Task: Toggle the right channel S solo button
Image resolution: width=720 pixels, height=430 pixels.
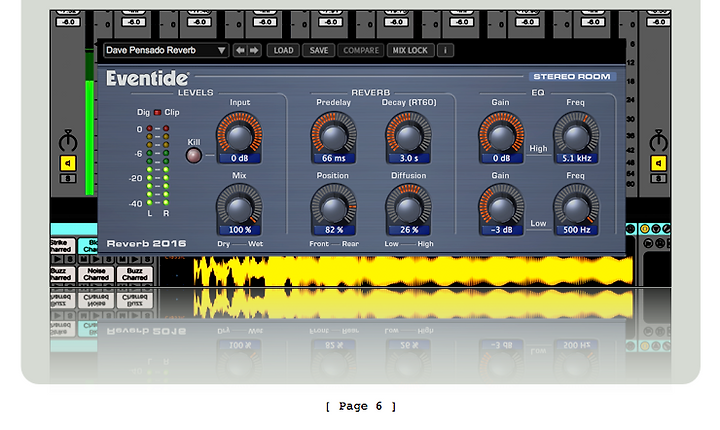Action: [x=658, y=178]
